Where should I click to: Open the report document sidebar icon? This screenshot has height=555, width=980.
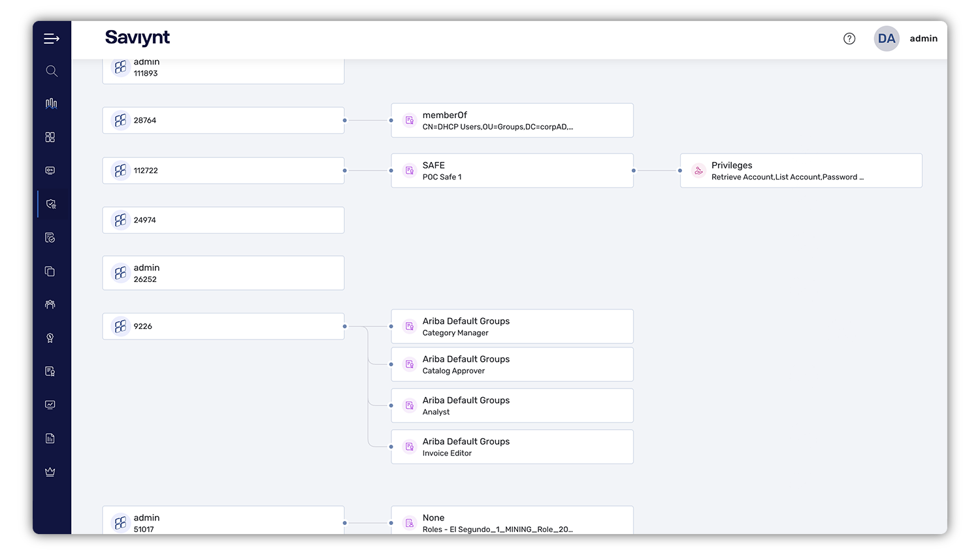coord(50,439)
